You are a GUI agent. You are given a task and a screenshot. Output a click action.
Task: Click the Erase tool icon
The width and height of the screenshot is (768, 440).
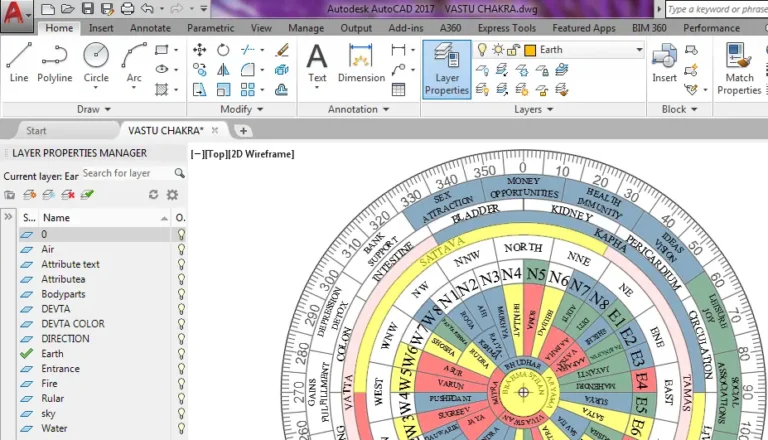(282, 50)
